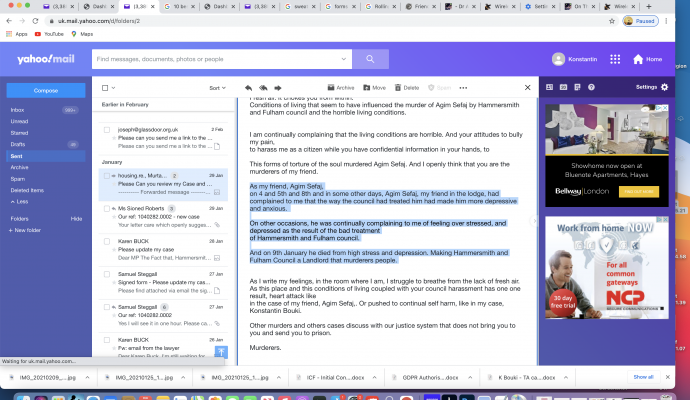Open the Yahoo apps grid icon
The height and width of the screenshot is (400, 690).
(x=615, y=59)
